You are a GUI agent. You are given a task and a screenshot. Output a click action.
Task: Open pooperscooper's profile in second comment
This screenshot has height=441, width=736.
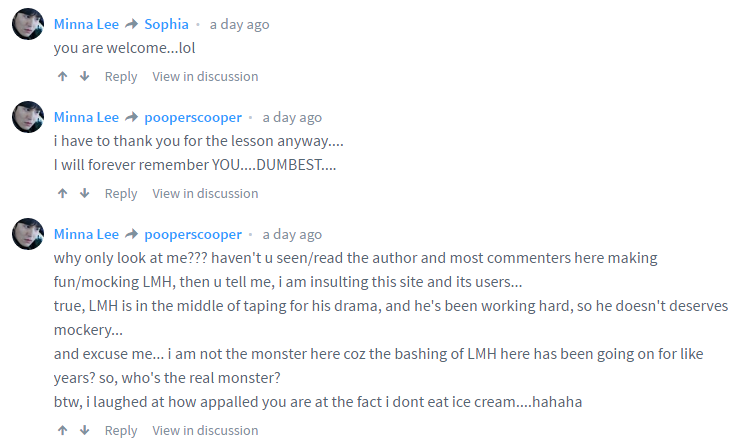click(x=193, y=117)
